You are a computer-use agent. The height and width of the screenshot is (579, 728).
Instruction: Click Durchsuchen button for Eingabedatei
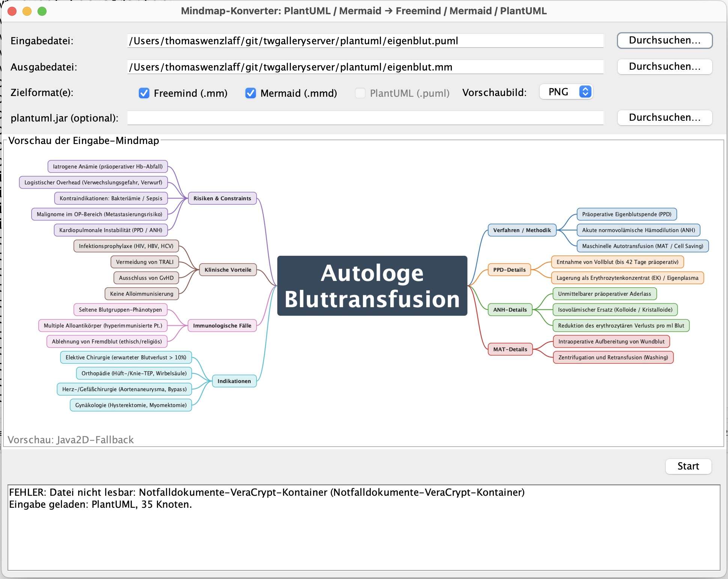[x=665, y=40]
